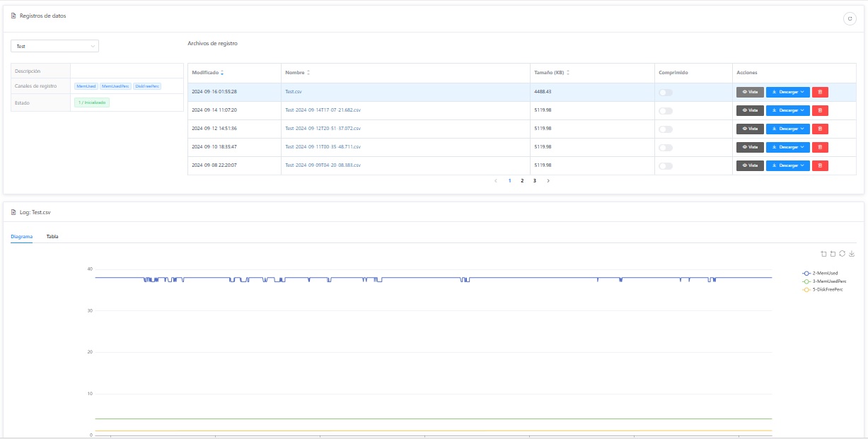868x439 pixels.
Task: Click the refresh icon in Registros de datos header
Action: (850, 19)
